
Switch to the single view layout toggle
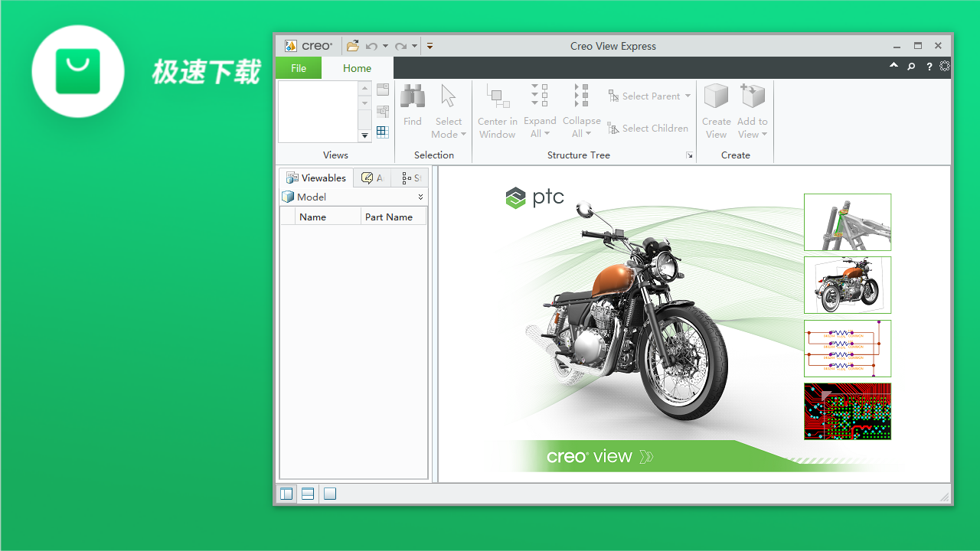click(329, 494)
